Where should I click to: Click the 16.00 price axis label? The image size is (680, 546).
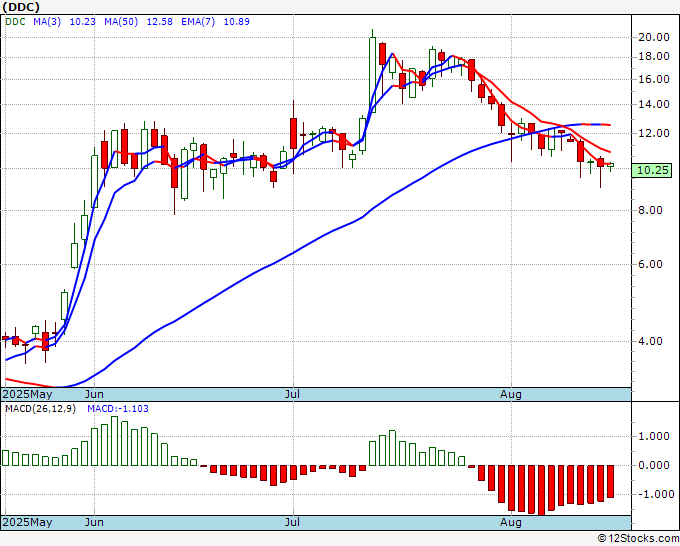(654, 79)
